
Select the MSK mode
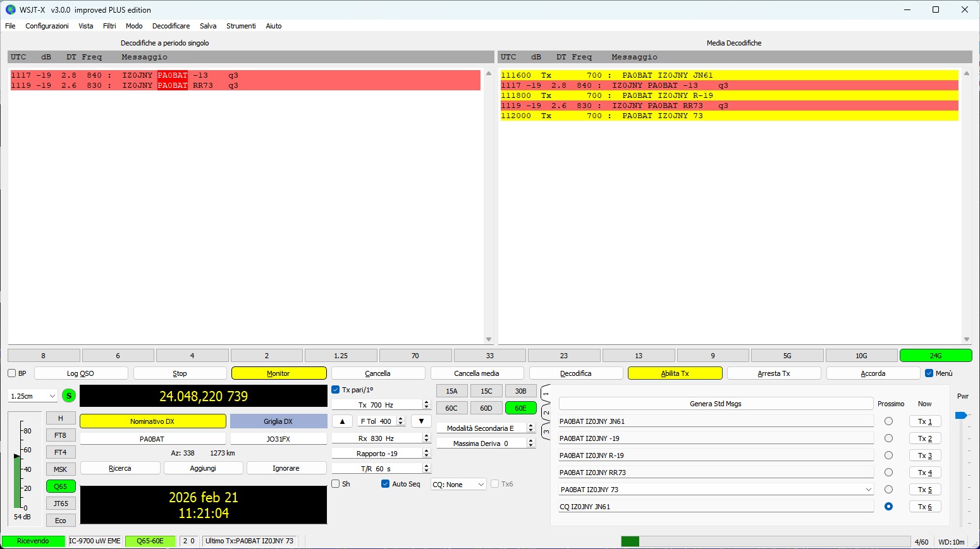point(61,469)
